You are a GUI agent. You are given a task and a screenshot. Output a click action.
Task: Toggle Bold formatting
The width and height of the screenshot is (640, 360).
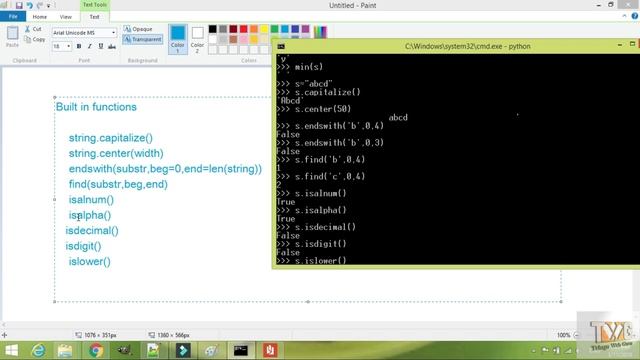point(79,46)
